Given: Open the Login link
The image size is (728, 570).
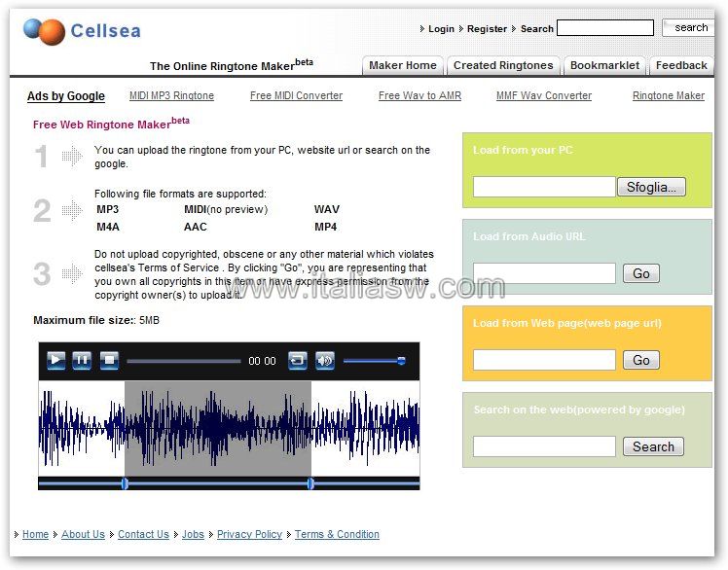Looking at the screenshot, I should coord(441,29).
